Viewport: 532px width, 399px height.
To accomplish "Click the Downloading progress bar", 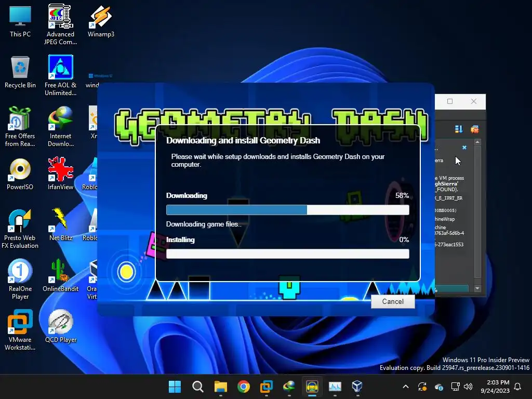I will tap(287, 210).
